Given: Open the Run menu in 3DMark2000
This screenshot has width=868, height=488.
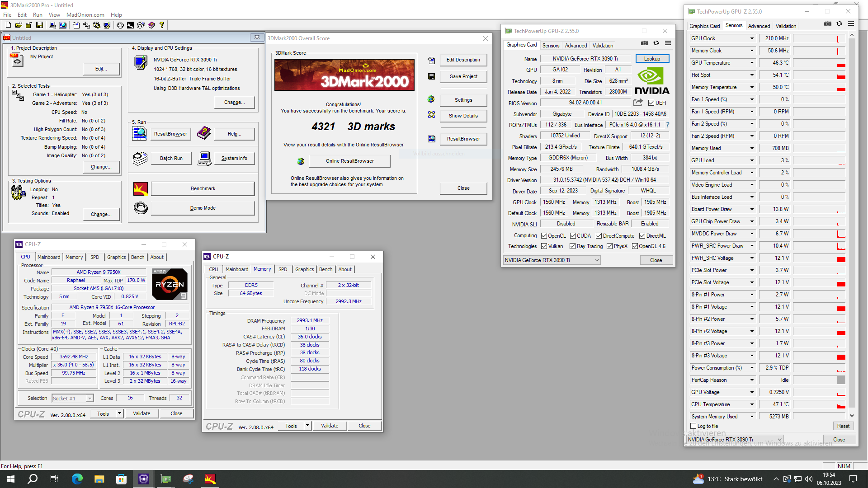Looking at the screenshot, I should 38,15.
